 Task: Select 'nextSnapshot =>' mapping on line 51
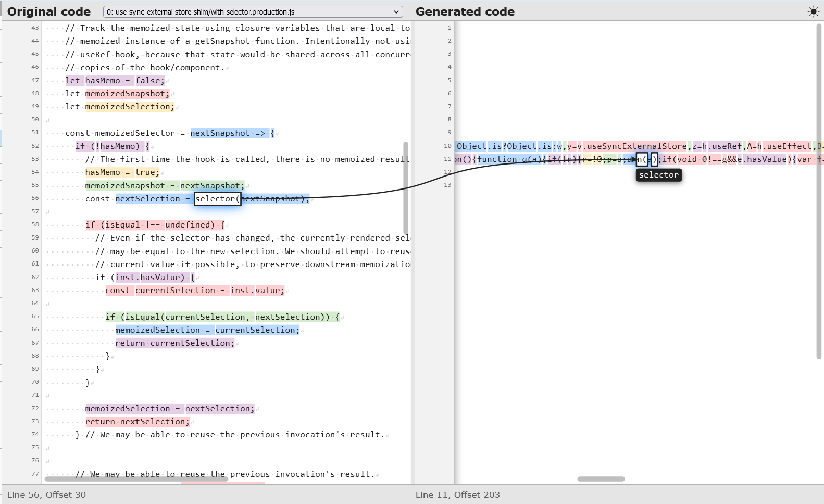tap(228, 133)
